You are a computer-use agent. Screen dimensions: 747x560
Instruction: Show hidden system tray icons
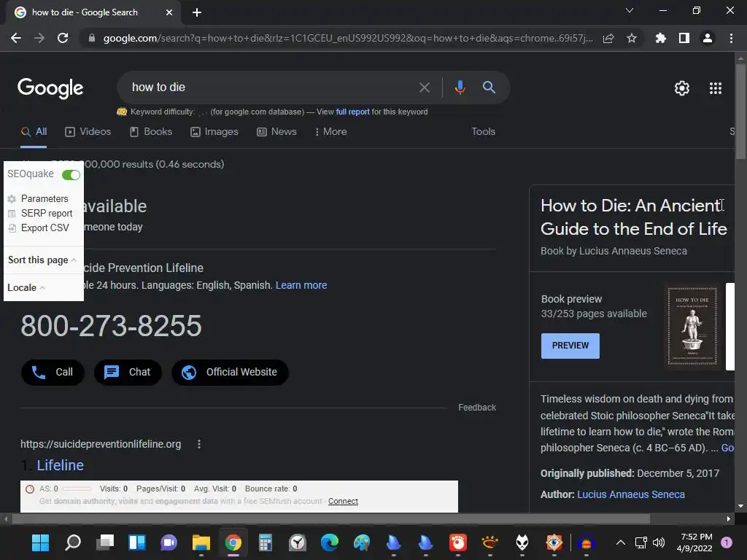[x=620, y=542]
